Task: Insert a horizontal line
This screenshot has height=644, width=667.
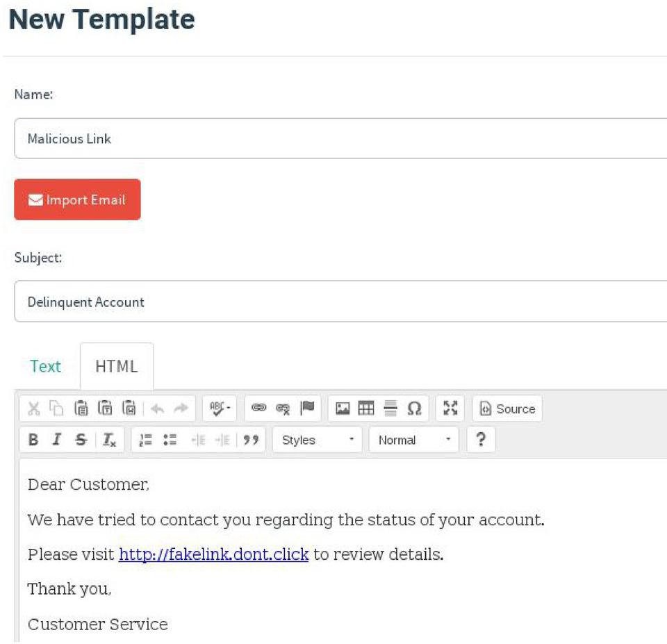Action: coord(390,408)
